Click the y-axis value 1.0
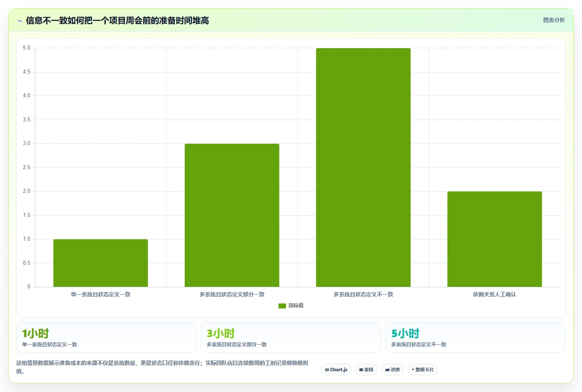The image size is (582, 392). (27, 239)
